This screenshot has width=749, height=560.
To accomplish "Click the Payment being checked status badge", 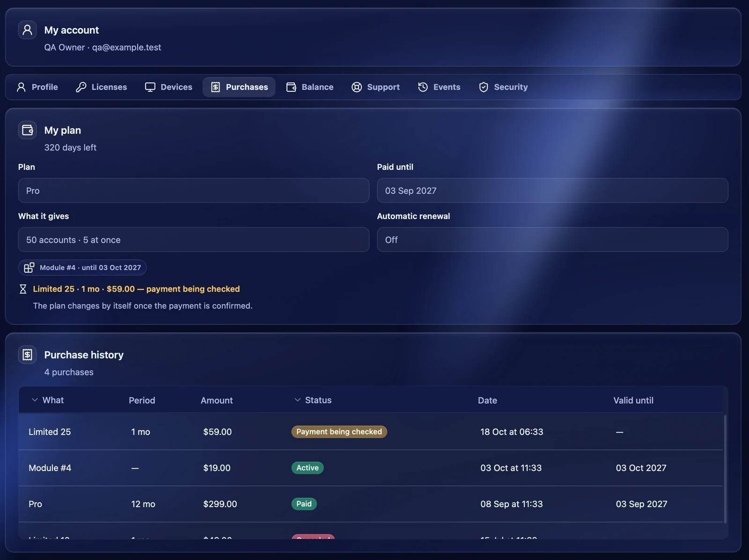I will click(x=339, y=432).
